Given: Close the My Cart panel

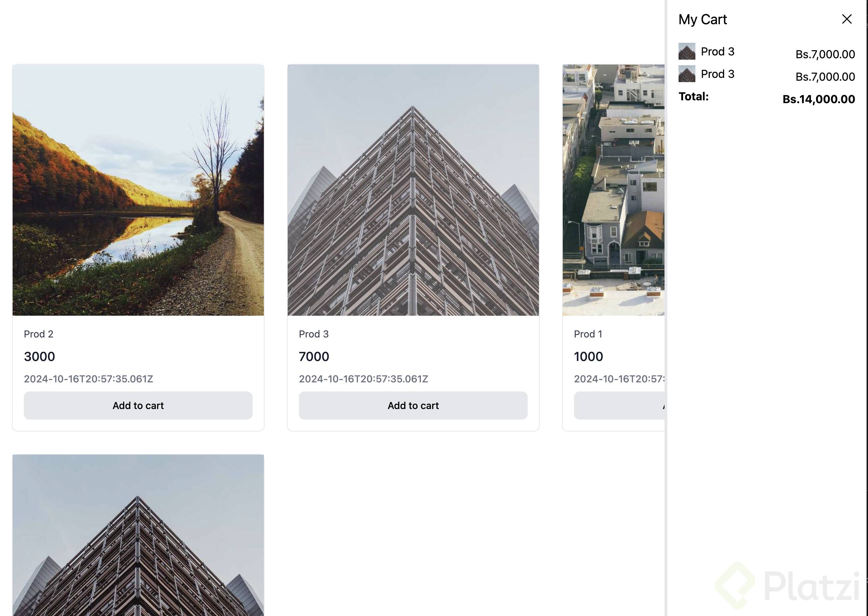Looking at the screenshot, I should pos(846,19).
